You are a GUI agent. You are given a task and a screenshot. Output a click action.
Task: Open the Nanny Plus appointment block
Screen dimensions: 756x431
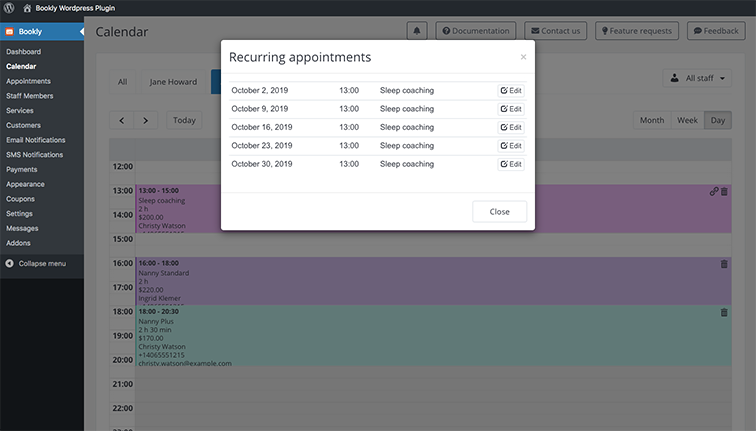click(x=433, y=336)
